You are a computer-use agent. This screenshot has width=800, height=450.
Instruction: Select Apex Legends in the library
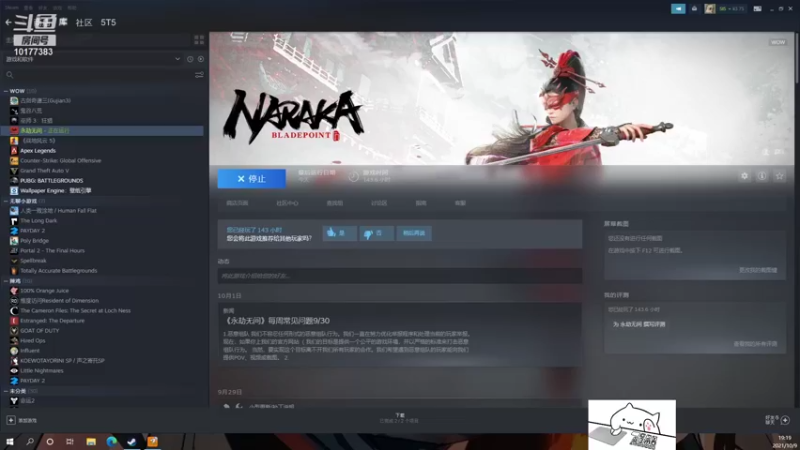[38, 151]
